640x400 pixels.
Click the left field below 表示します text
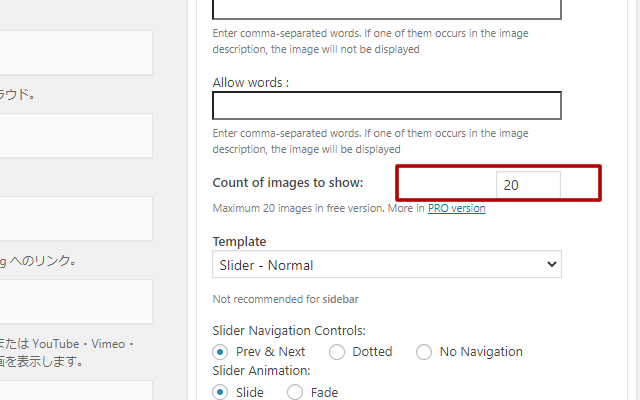click(x=76, y=389)
